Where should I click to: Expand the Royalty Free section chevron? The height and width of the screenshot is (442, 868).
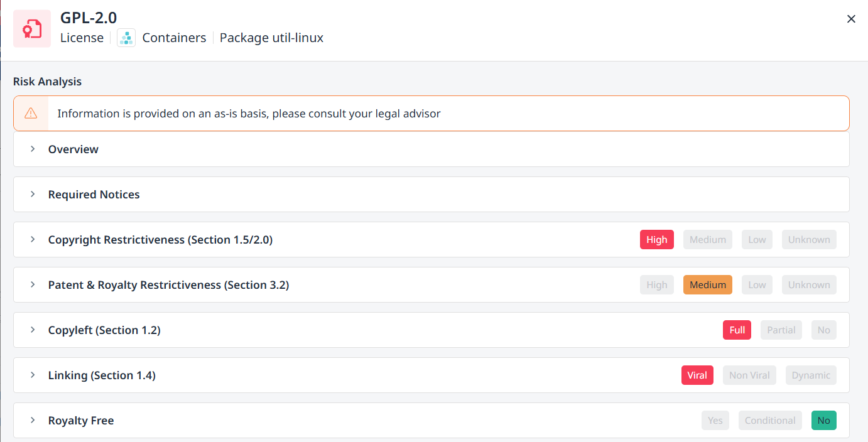[33, 421]
